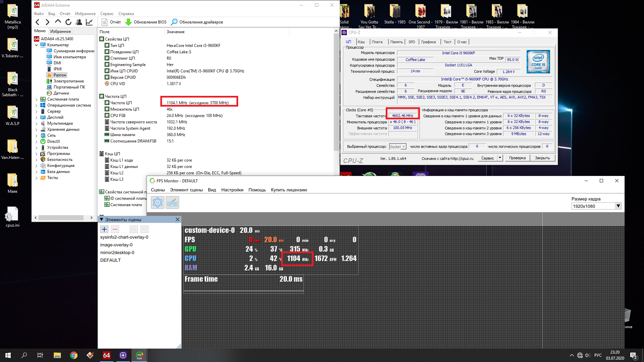644x362 pixels.
Task: Click green BIOS updates arrow icon
Action: [x=128, y=22]
